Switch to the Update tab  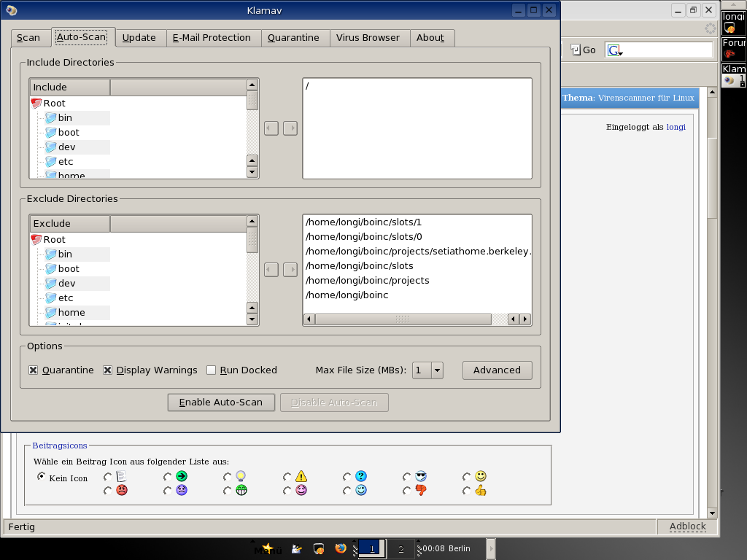[139, 38]
